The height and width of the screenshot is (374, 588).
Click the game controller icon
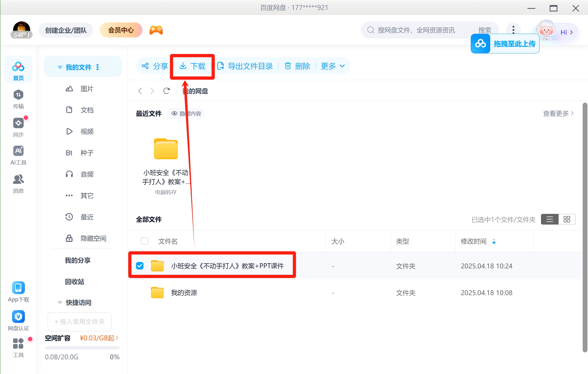point(156,30)
